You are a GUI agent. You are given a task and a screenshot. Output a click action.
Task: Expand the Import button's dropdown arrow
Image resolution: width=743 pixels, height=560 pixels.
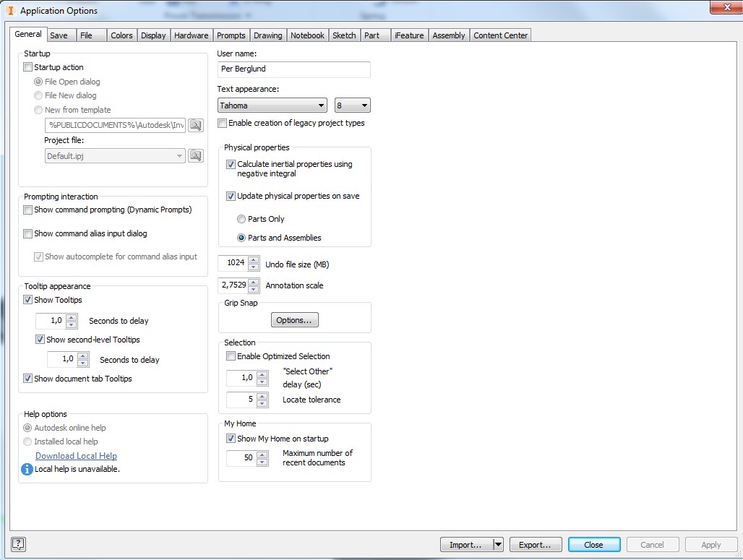click(497, 544)
